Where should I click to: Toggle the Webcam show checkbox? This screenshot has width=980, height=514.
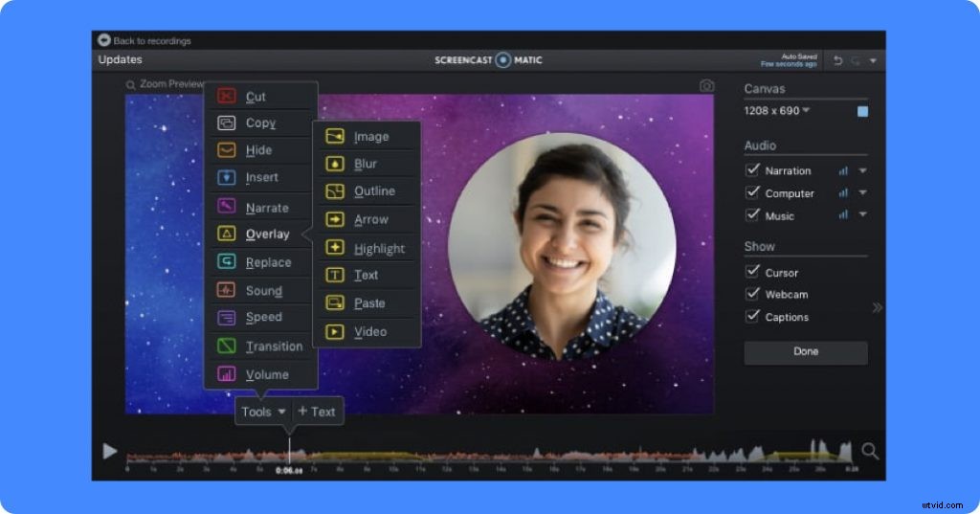point(752,293)
